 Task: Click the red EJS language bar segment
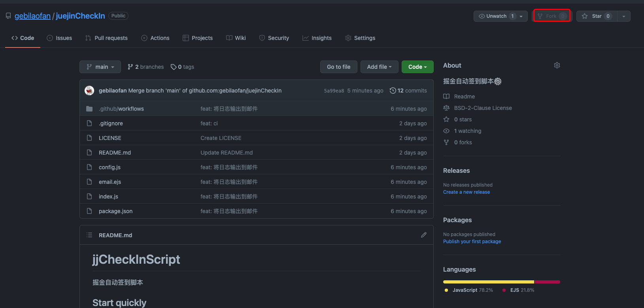pos(548,282)
